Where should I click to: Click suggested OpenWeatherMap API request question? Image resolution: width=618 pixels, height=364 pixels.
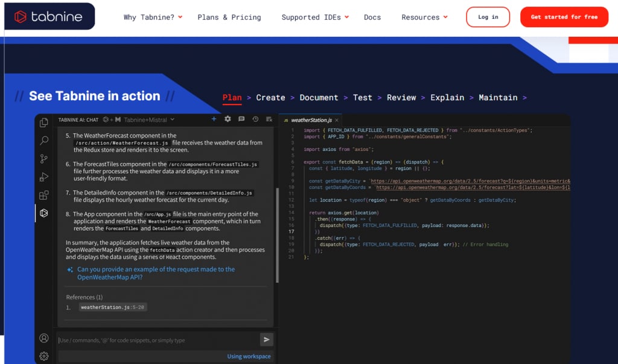coord(156,273)
